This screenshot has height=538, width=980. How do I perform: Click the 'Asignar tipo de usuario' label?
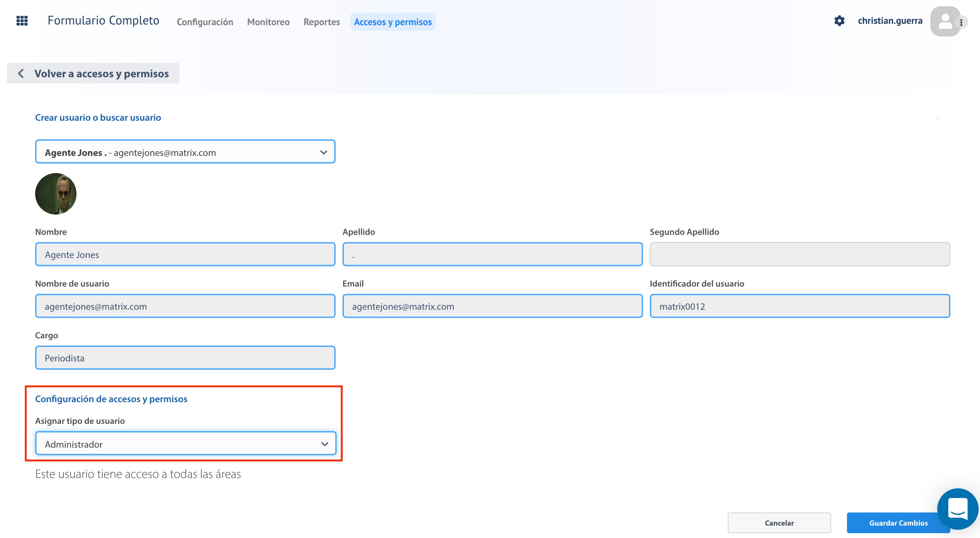[80, 421]
